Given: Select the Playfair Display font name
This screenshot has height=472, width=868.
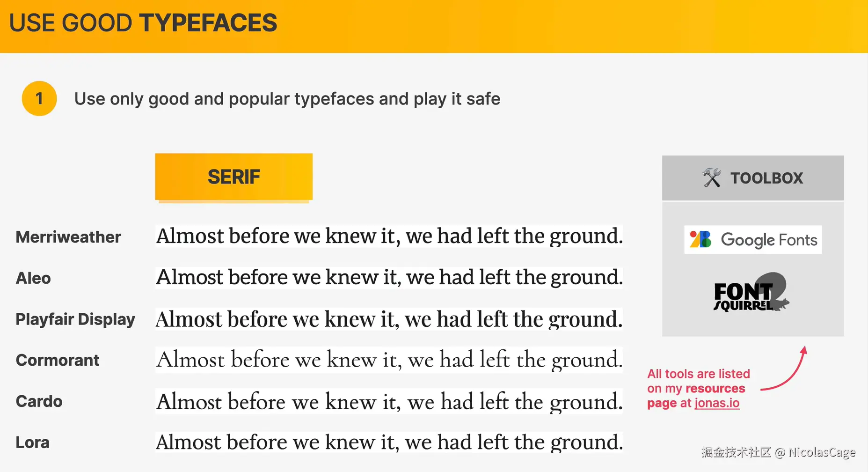Looking at the screenshot, I should click(75, 319).
